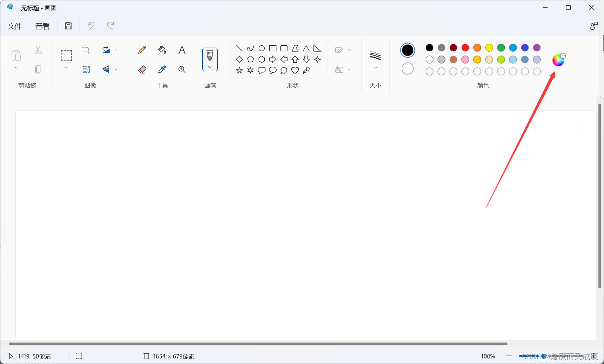Open the 文件 menu
The height and width of the screenshot is (364, 604).
point(15,26)
